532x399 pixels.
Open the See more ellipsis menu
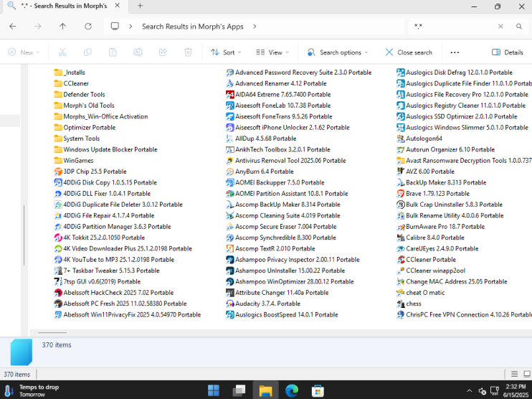point(455,52)
